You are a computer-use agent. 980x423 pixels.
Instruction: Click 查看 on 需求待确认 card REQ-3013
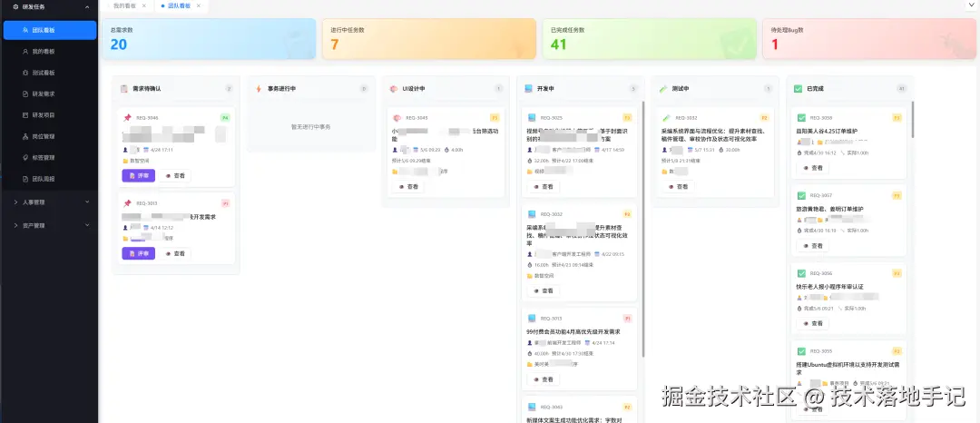coord(175,253)
